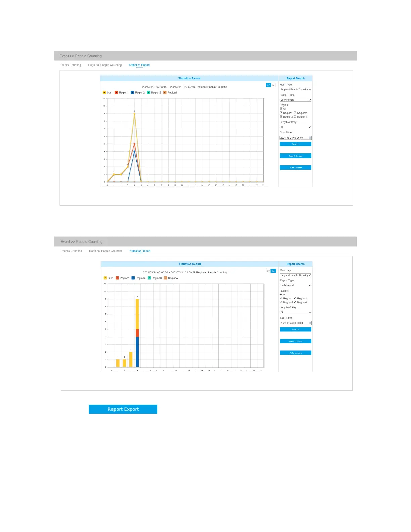This screenshot has width=411, height=532.
Task: Select line chart icon in line-chart panel
Action: coord(268,85)
